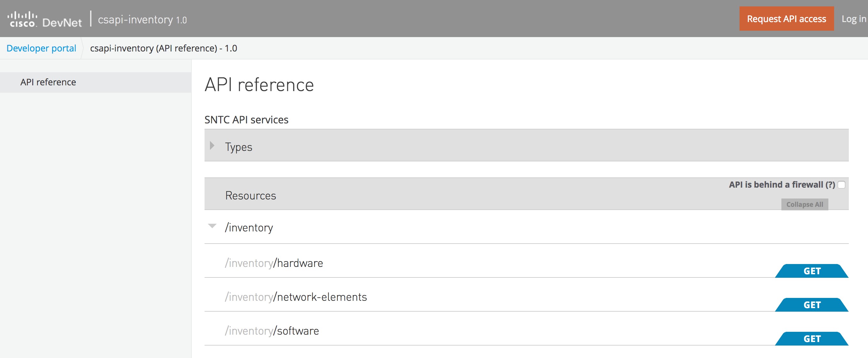Open the Developer portal breadcrumb link
This screenshot has height=358, width=868.
41,48
